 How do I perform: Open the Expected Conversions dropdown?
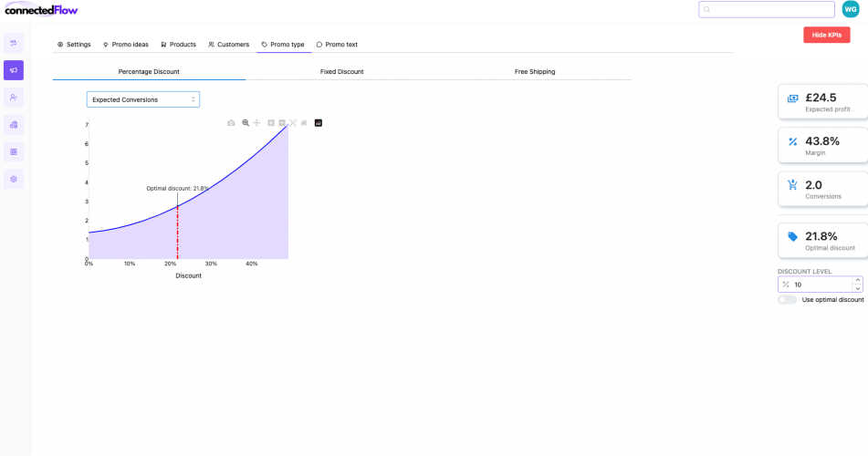coord(142,99)
